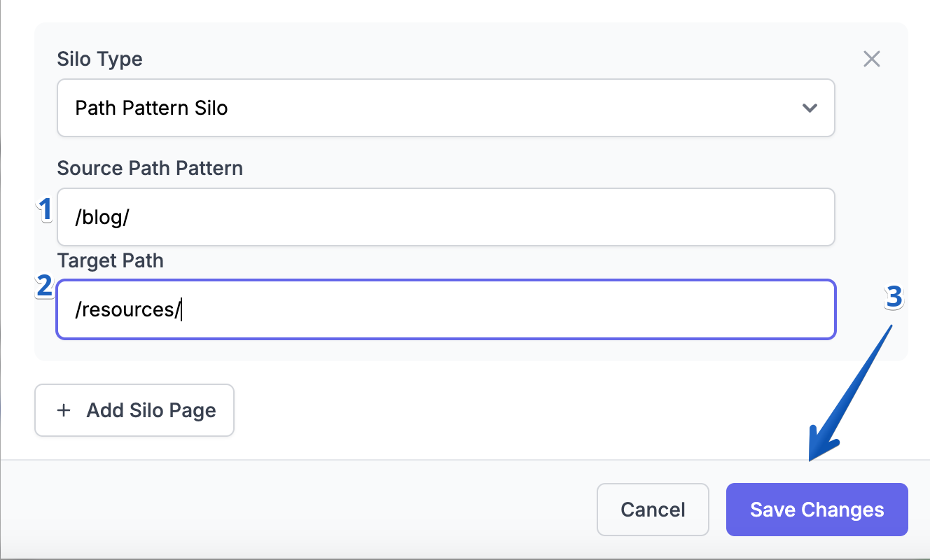Focus the Target Path input field

[445, 309]
